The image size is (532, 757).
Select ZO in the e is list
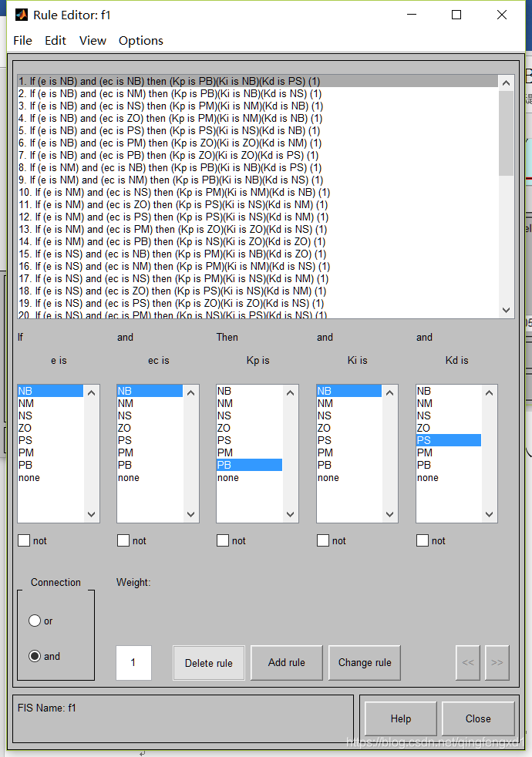coord(50,428)
